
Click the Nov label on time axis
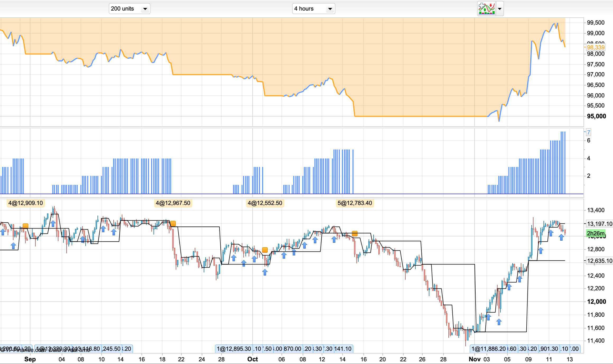pyautogui.click(x=475, y=359)
